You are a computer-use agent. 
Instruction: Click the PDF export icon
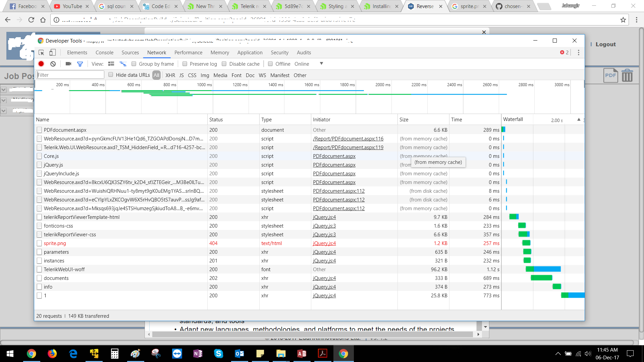pyautogui.click(x=610, y=75)
